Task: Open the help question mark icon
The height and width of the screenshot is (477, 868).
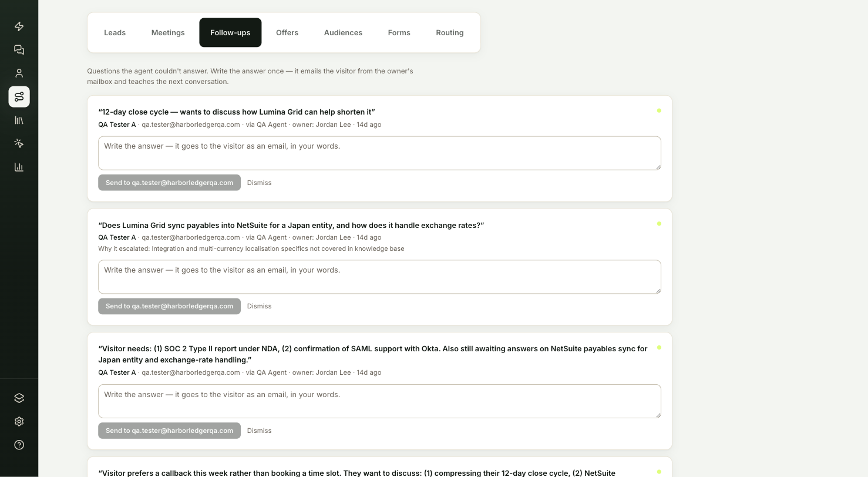Action: 19,445
